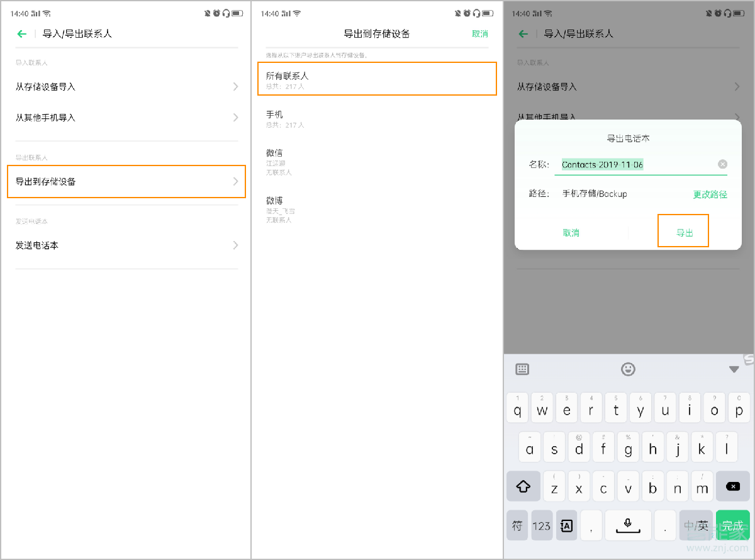
Task: Select 所有联系人 as export source
Action: 377,78
